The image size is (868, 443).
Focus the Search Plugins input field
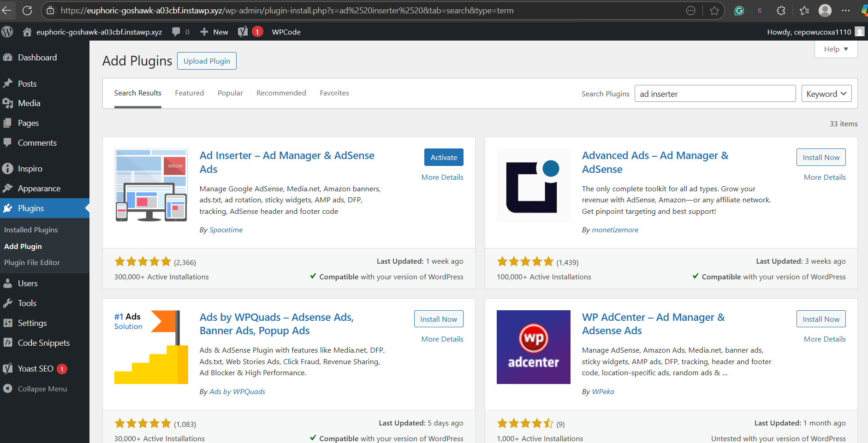coord(715,94)
